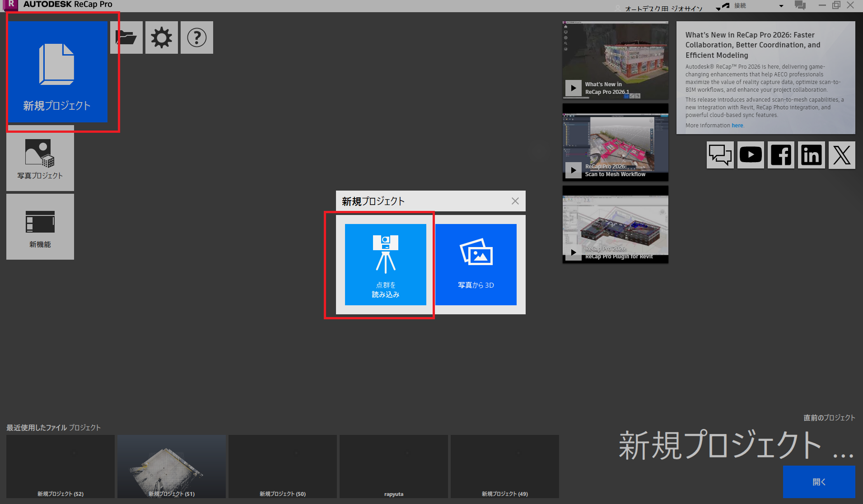Viewport: 863px width, 504px height.
Task: Close the 新規プロジェクト dialog
Action: tap(515, 201)
